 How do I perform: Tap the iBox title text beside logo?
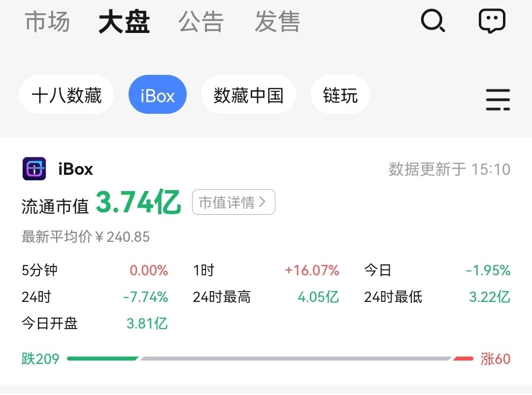click(x=76, y=169)
